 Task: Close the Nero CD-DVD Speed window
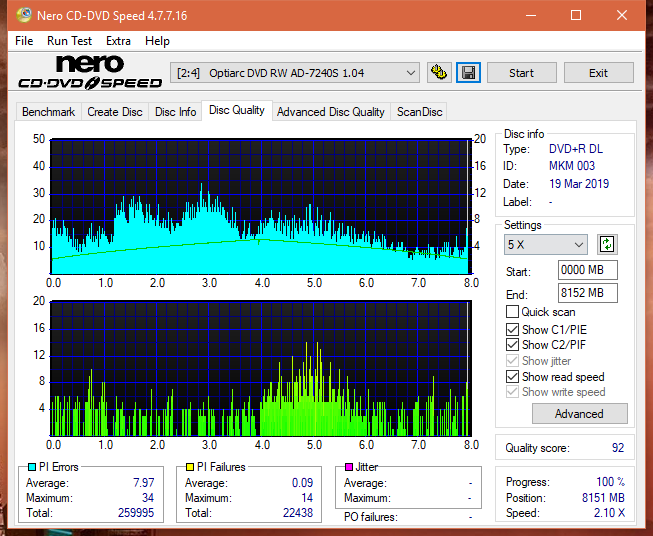[622, 15]
